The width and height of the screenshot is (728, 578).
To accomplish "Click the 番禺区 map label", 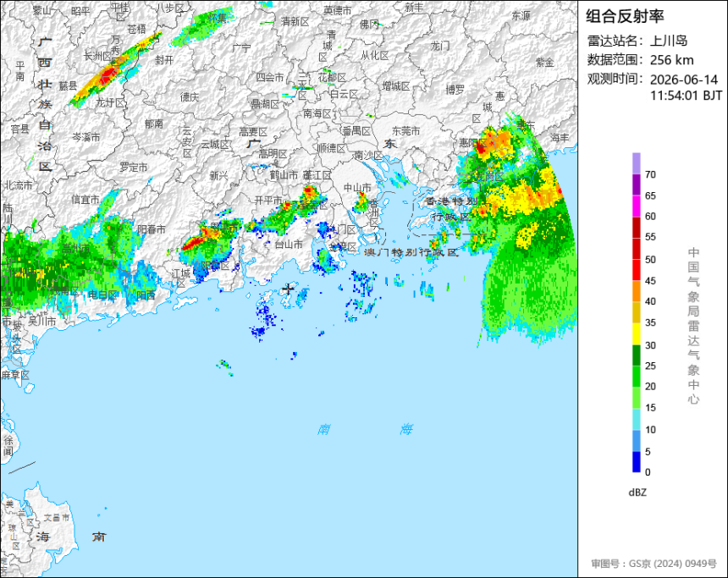I will [356, 131].
